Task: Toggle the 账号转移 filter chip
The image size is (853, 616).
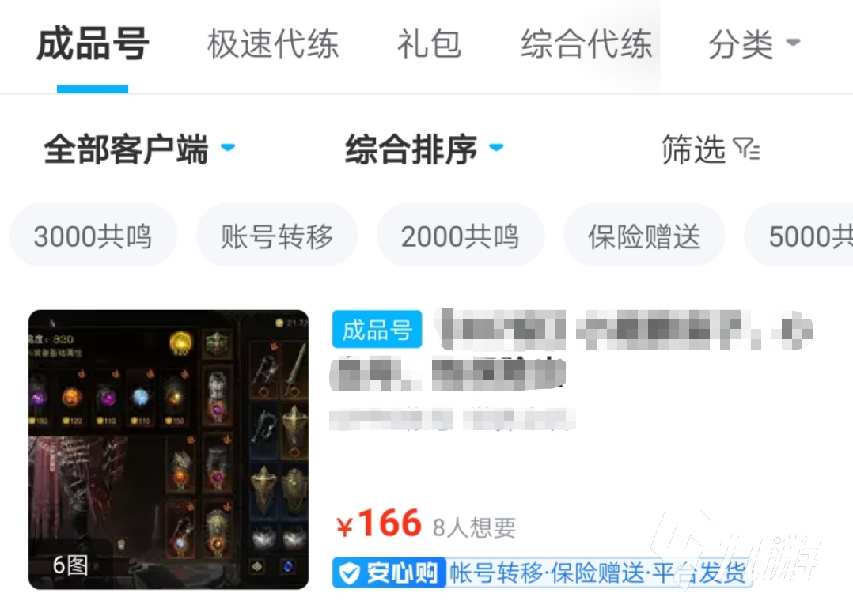Action: tap(277, 236)
